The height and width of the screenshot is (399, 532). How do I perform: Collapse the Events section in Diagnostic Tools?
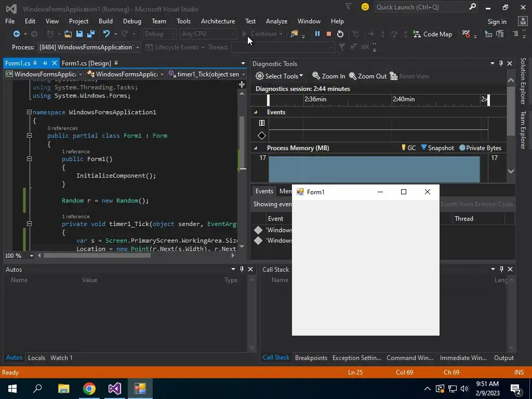[256, 112]
